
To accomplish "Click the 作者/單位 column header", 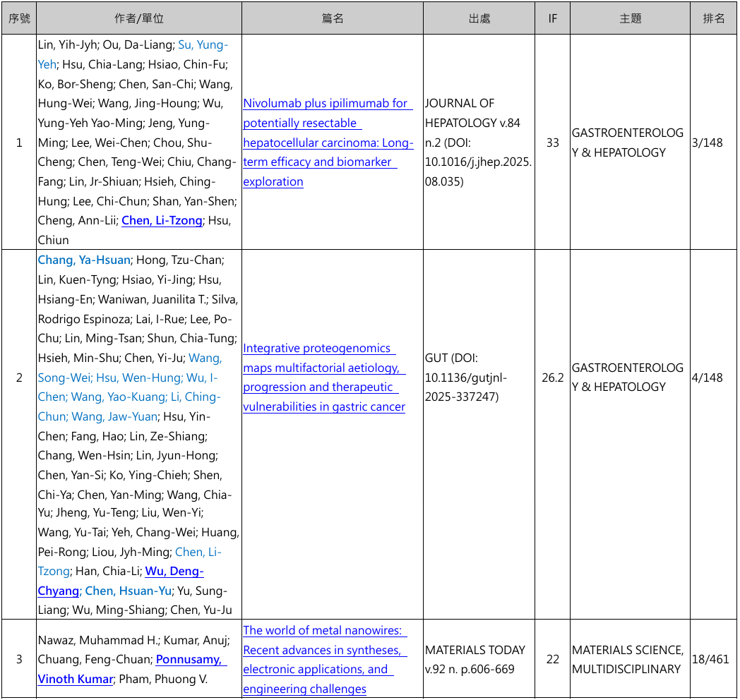I will (139, 18).
